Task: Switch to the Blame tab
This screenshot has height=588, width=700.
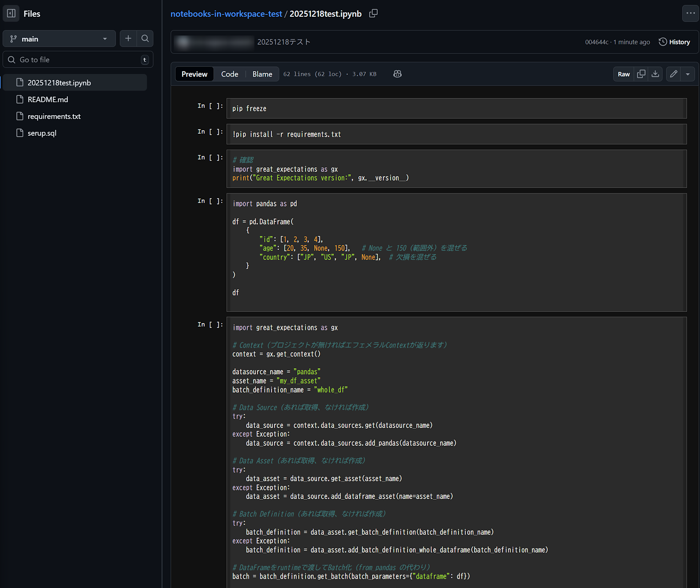Action: [x=262, y=74]
